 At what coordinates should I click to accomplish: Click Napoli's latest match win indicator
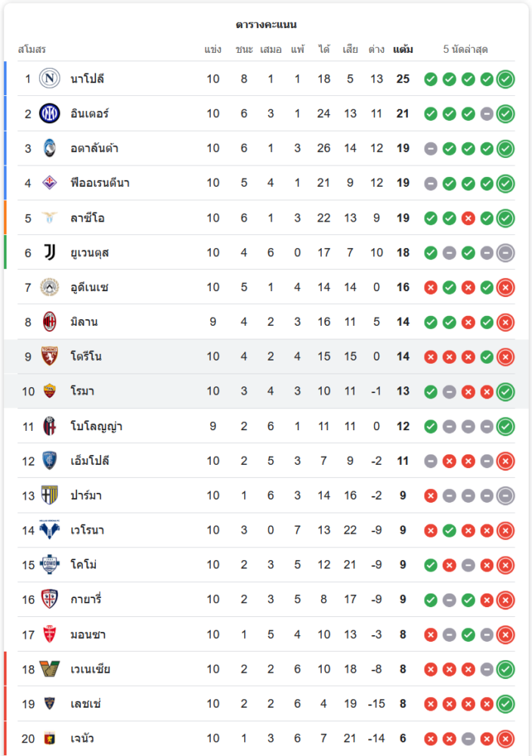click(506, 79)
